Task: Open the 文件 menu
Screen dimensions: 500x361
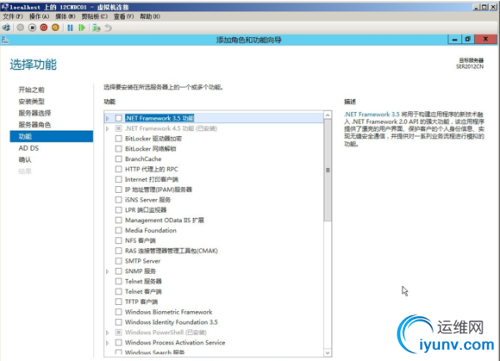Action: click(13, 16)
